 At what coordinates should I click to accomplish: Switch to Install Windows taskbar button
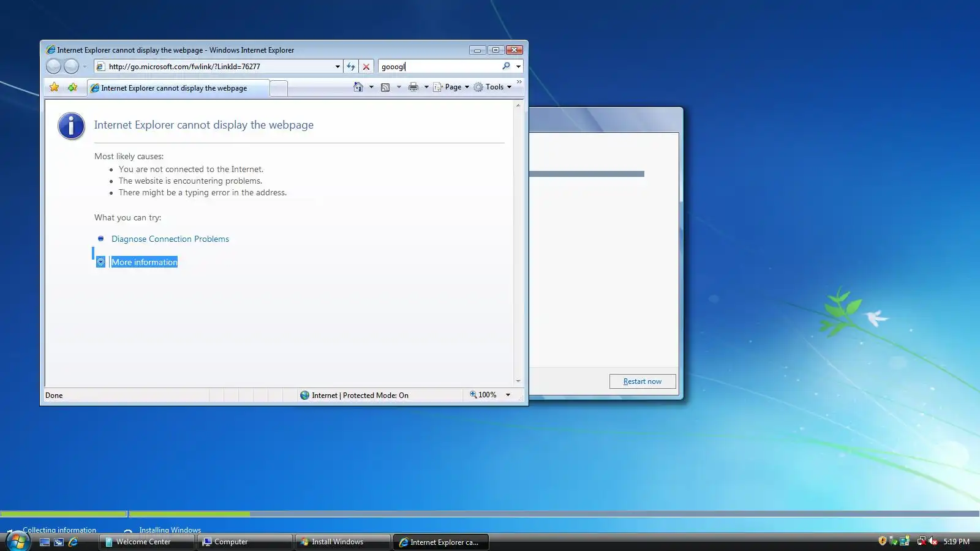[x=343, y=542]
